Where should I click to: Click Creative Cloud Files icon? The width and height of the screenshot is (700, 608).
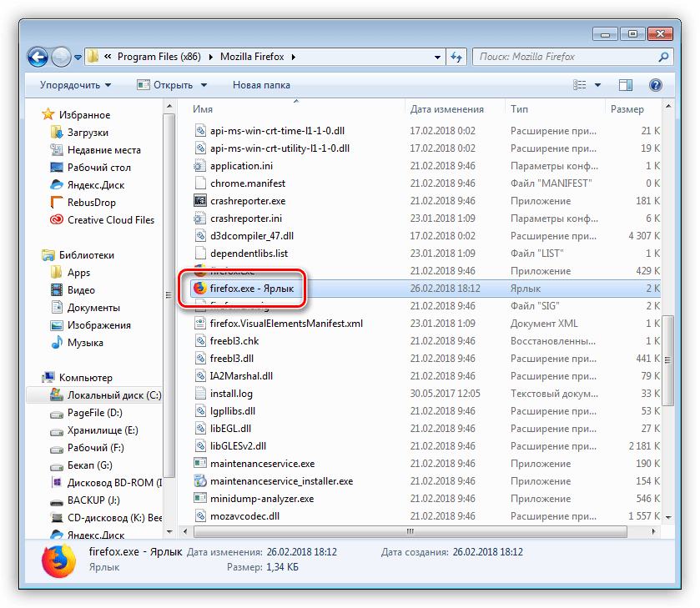click(57, 219)
